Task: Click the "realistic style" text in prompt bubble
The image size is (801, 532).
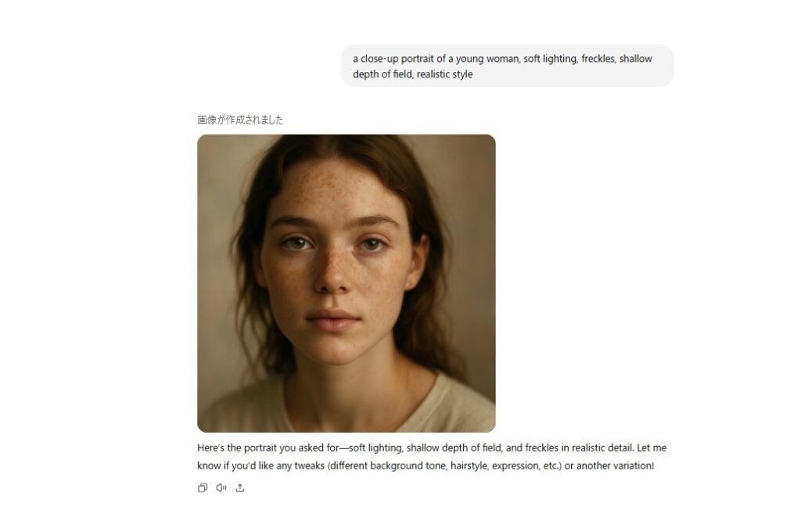Action: pos(444,74)
